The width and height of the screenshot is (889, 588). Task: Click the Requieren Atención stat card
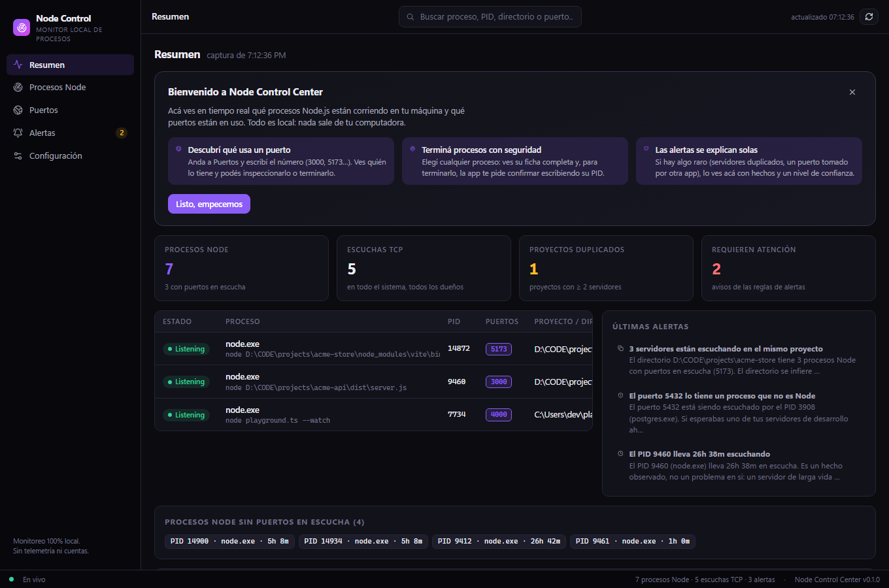788,268
